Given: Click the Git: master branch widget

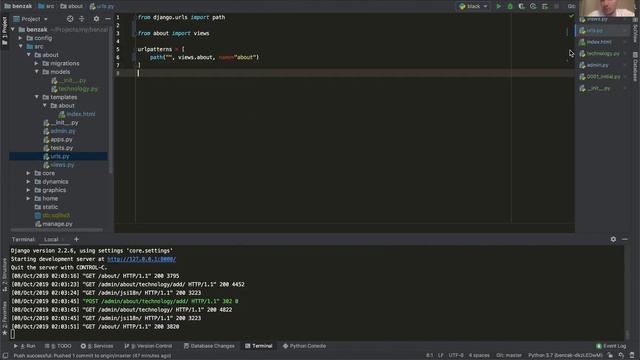Looking at the screenshot, I should [x=509, y=356].
